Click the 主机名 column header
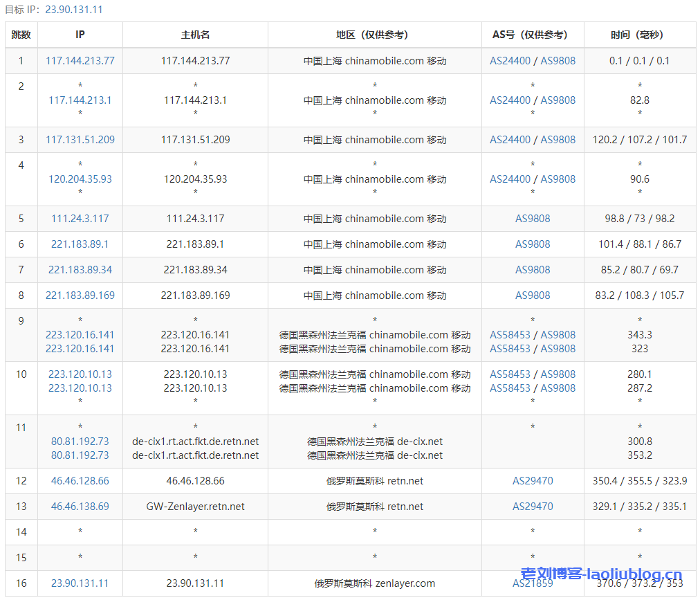 click(x=195, y=35)
